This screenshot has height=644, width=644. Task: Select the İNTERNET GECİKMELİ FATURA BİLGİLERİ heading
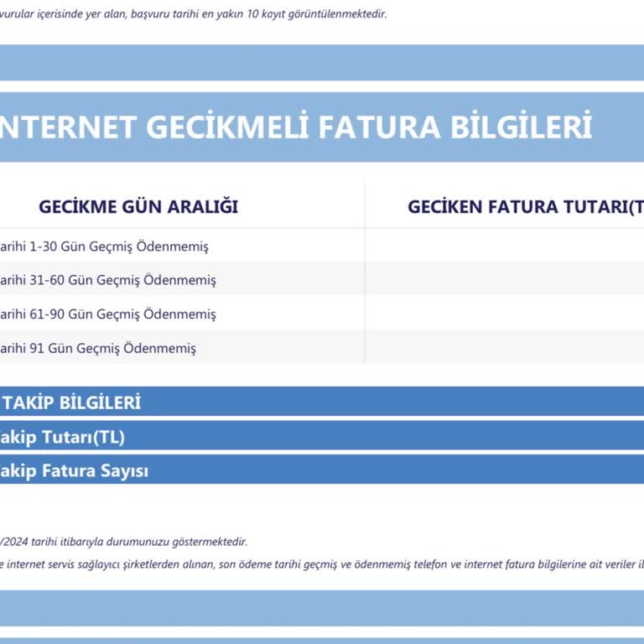click(296, 127)
